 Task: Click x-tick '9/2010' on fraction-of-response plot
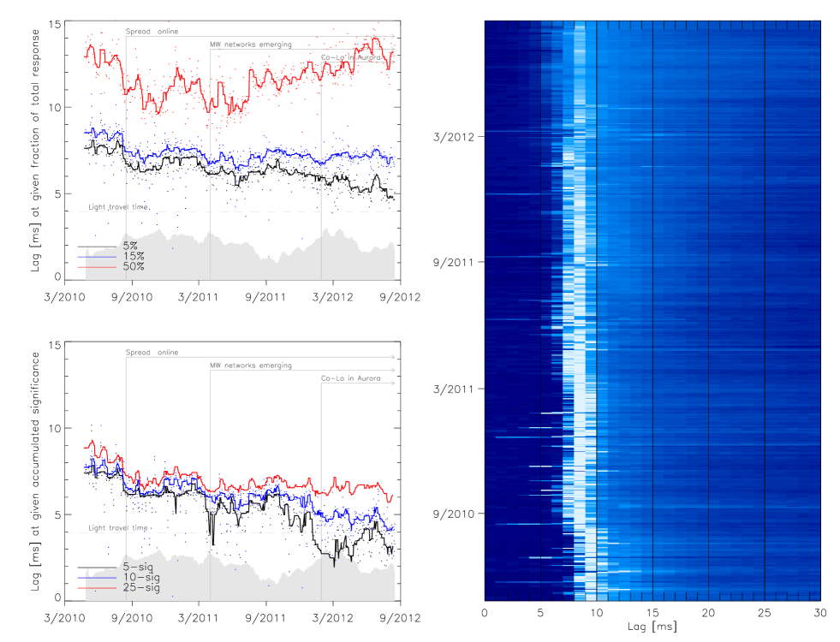(132, 297)
